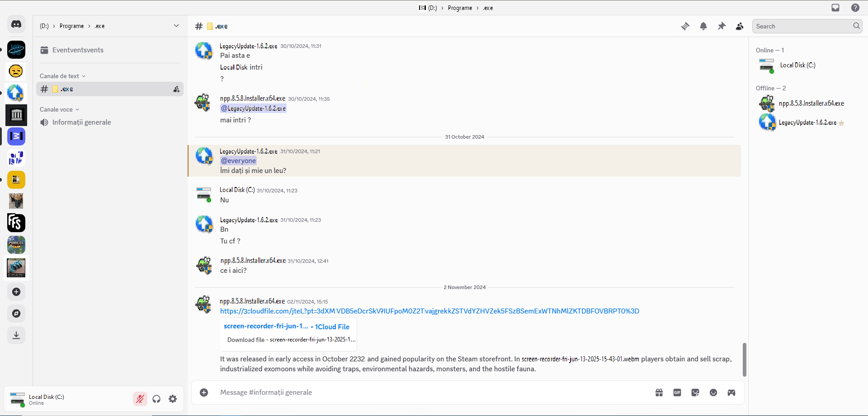
Task: Open the emoji picker
Action: click(x=713, y=393)
